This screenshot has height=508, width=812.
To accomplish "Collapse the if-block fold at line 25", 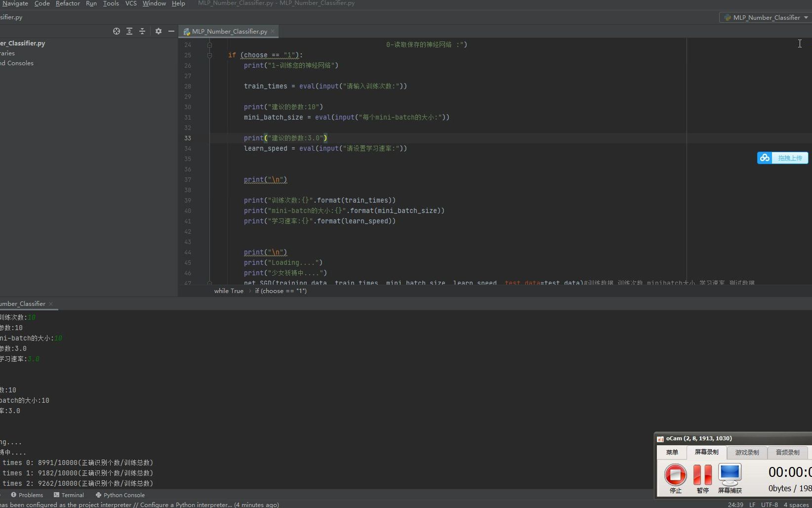I will (x=209, y=55).
